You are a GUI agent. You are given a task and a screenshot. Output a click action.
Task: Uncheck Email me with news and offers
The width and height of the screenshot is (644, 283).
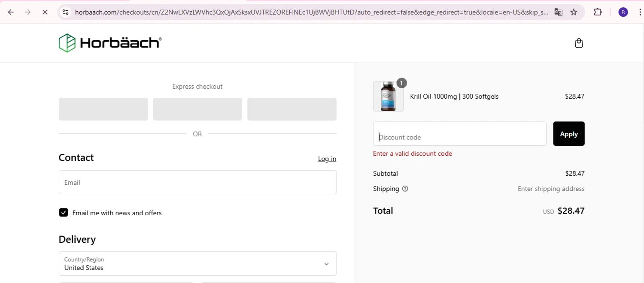pyautogui.click(x=64, y=213)
